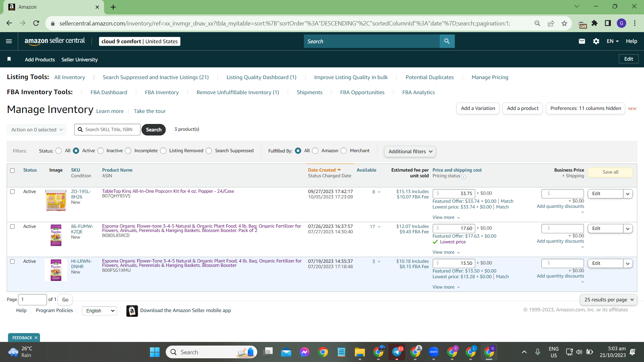Open the hamburger navigation menu
Viewport: 644px width, 362px height.
click(x=9, y=41)
